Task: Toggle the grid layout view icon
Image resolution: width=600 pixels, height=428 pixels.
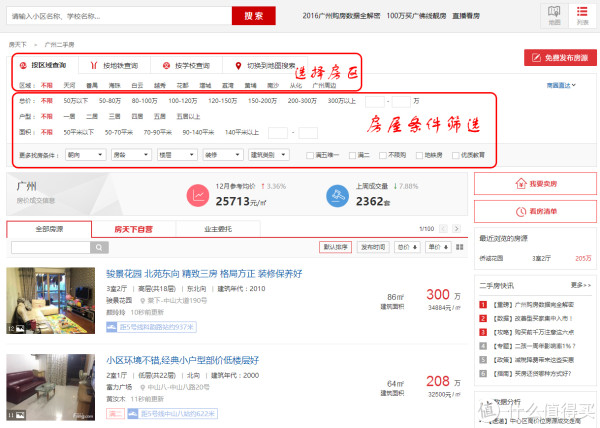Action: tap(460, 247)
